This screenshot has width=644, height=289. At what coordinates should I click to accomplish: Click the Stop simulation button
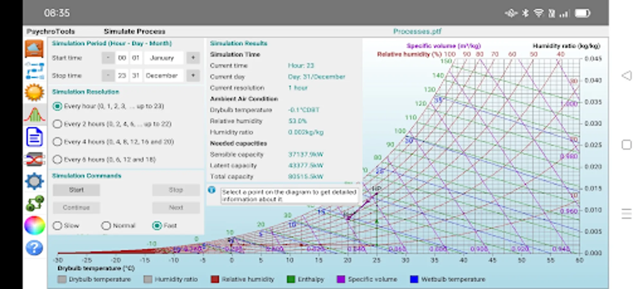point(176,190)
